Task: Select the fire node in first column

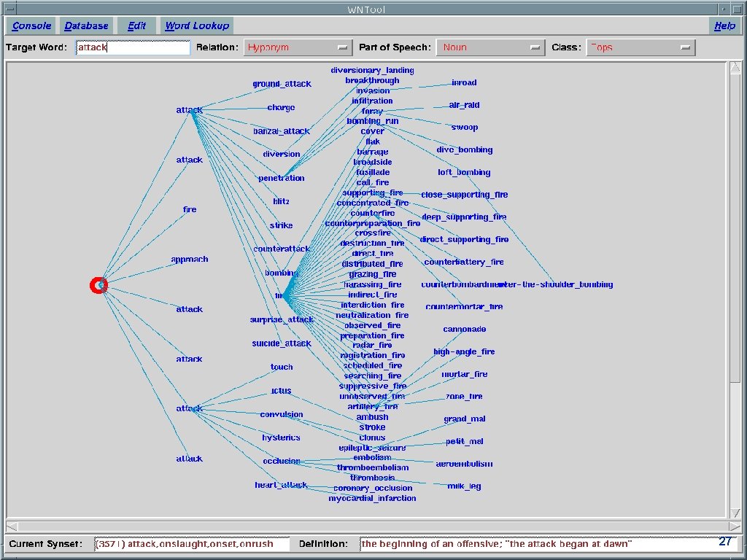Action: [190, 209]
